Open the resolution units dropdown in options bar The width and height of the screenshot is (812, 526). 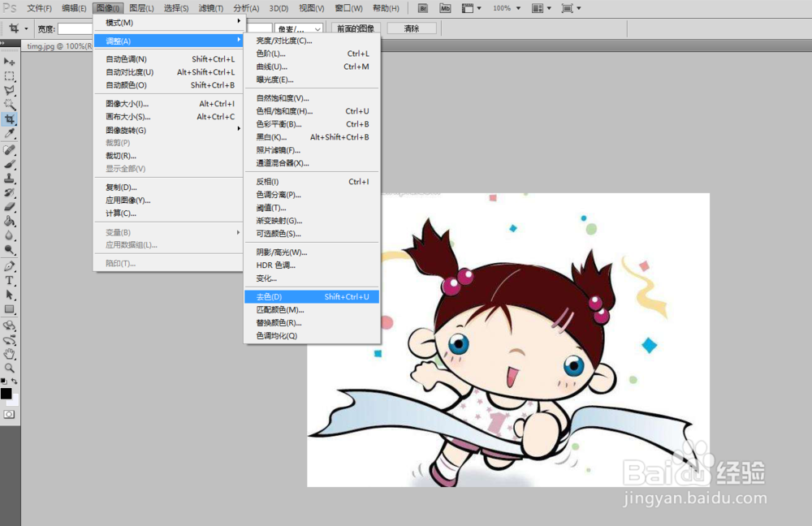[x=300, y=29]
